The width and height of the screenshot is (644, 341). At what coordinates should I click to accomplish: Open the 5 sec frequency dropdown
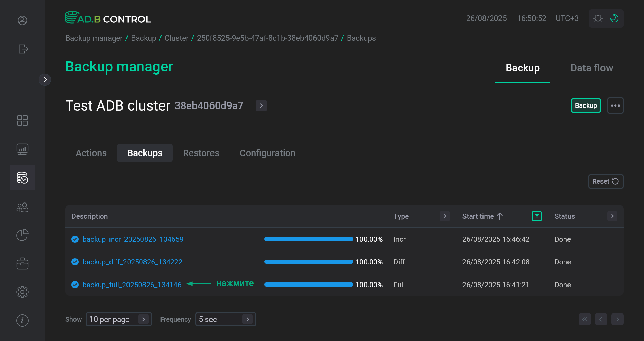[225, 319]
